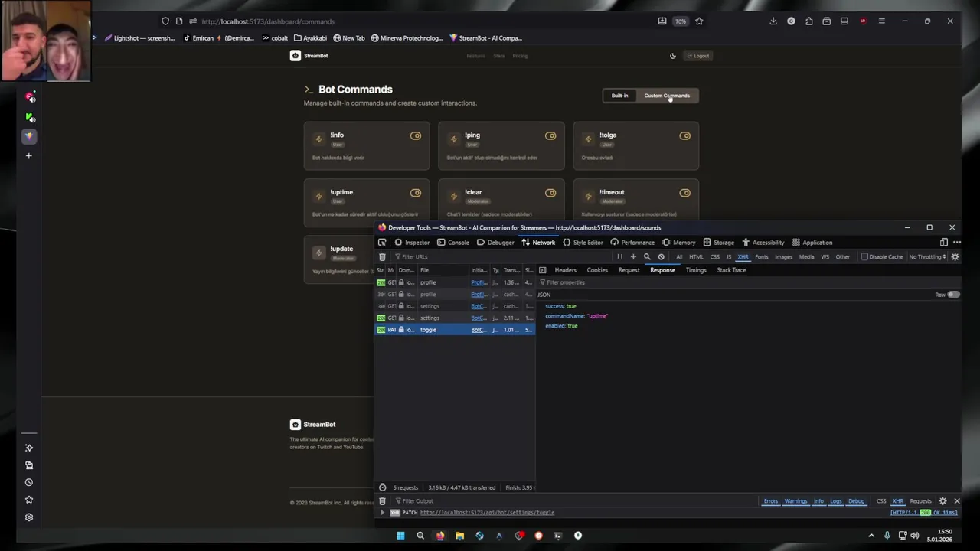
Task: Show the Headers tab of request
Action: pyautogui.click(x=566, y=270)
